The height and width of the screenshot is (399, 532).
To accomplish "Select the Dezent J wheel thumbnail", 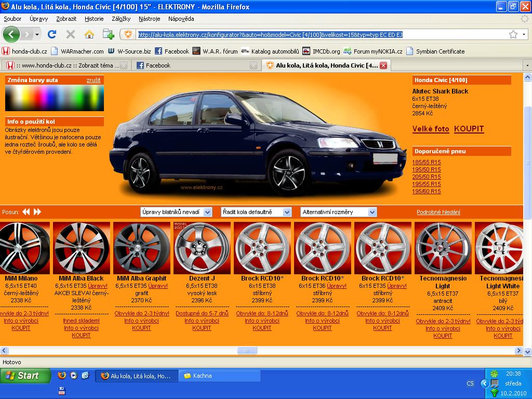I will click(202, 248).
